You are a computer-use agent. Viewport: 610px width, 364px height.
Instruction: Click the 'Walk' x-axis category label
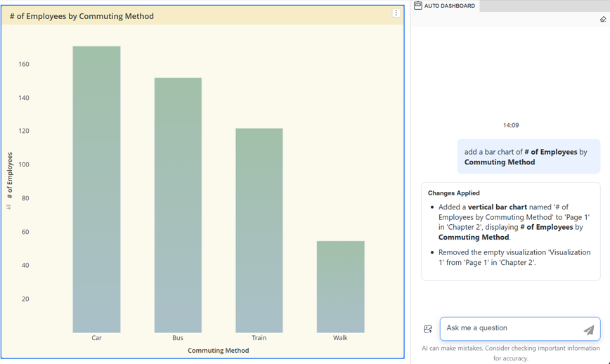[x=340, y=338]
